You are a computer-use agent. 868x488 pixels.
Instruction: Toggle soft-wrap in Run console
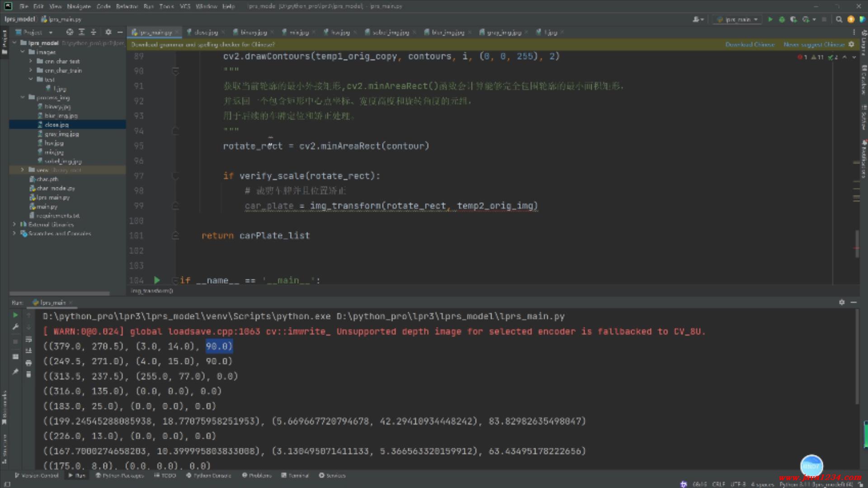point(28,339)
